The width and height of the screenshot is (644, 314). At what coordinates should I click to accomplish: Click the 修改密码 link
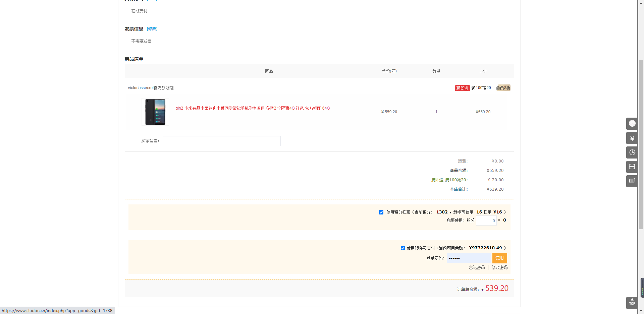499,267
